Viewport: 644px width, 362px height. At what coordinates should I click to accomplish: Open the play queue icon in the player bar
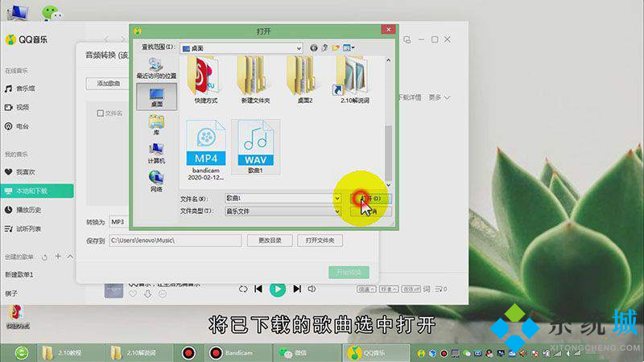click(x=441, y=290)
